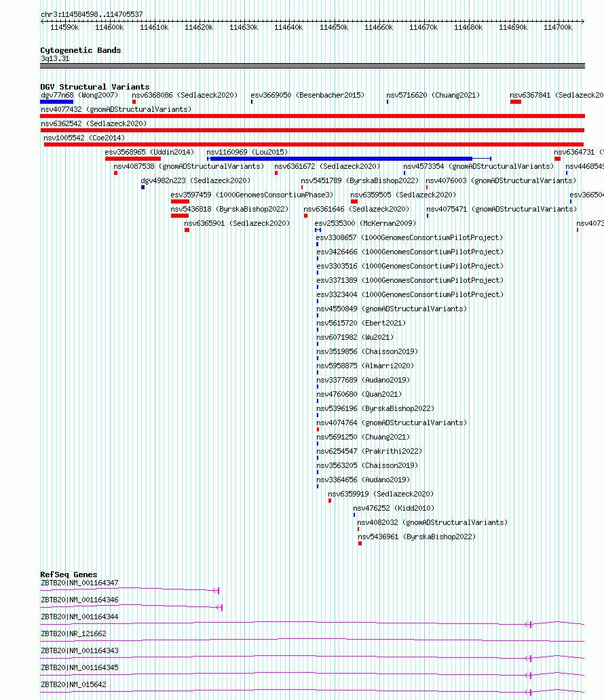Select nsv1005542 (Coe2014) label
Image resolution: width=604 pixels, height=700 pixels.
click(x=84, y=138)
